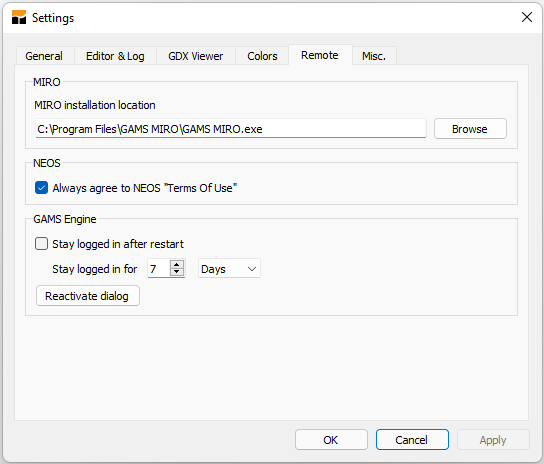Switch to the General tab
The height and width of the screenshot is (464, 544).
44,56
